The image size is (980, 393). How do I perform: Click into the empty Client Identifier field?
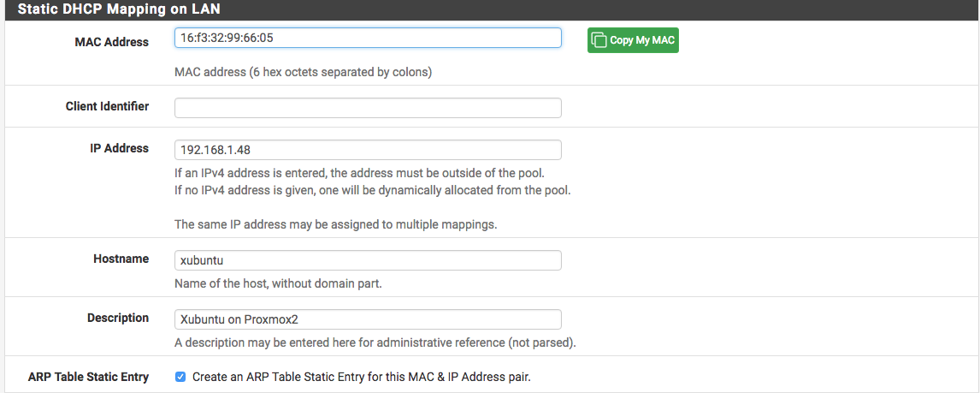click(x=368, y=108)
